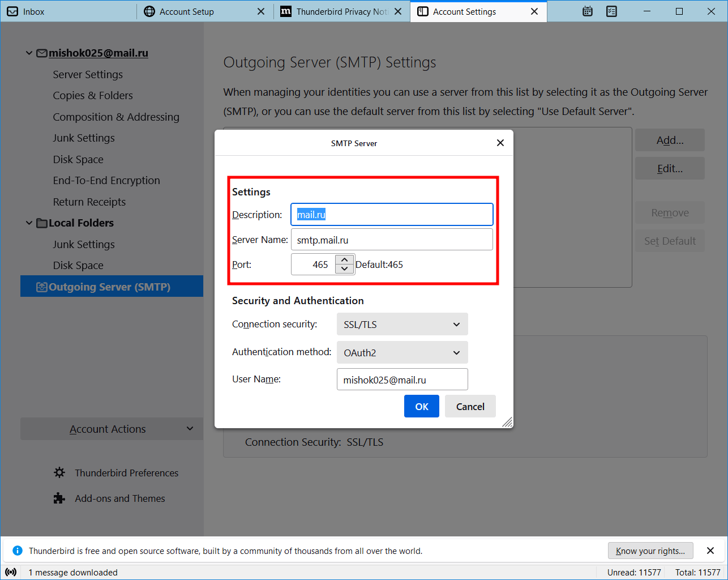Image resolution: width=728 pixels, height=580 pixels.
Task: Close the SMTP Server dialog with X
Action: point(500,143)
